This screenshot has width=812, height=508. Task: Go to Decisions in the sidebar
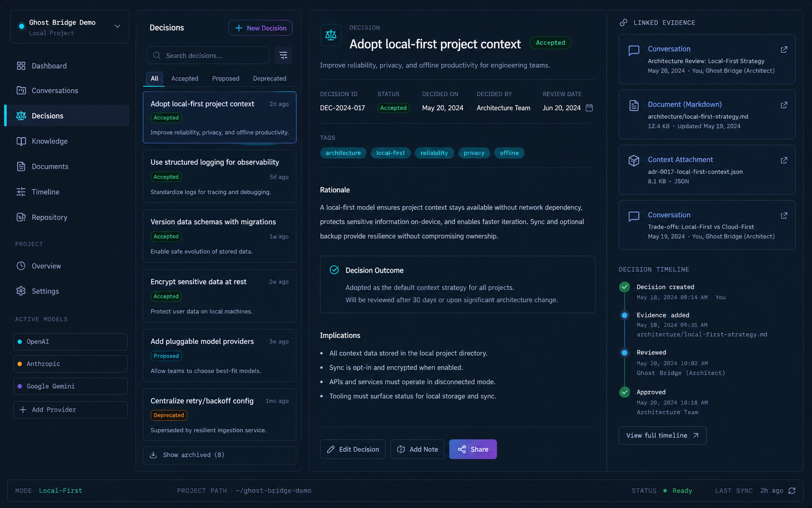pos(67,116)
